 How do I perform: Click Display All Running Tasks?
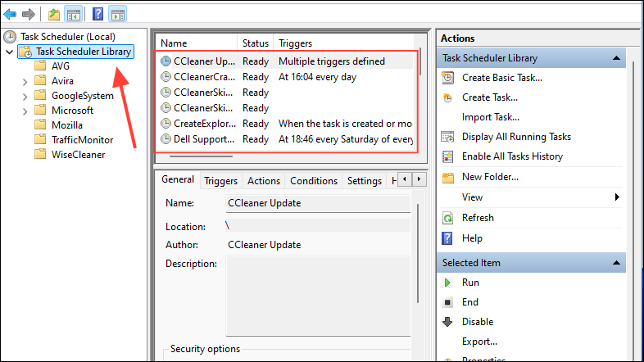516,137
